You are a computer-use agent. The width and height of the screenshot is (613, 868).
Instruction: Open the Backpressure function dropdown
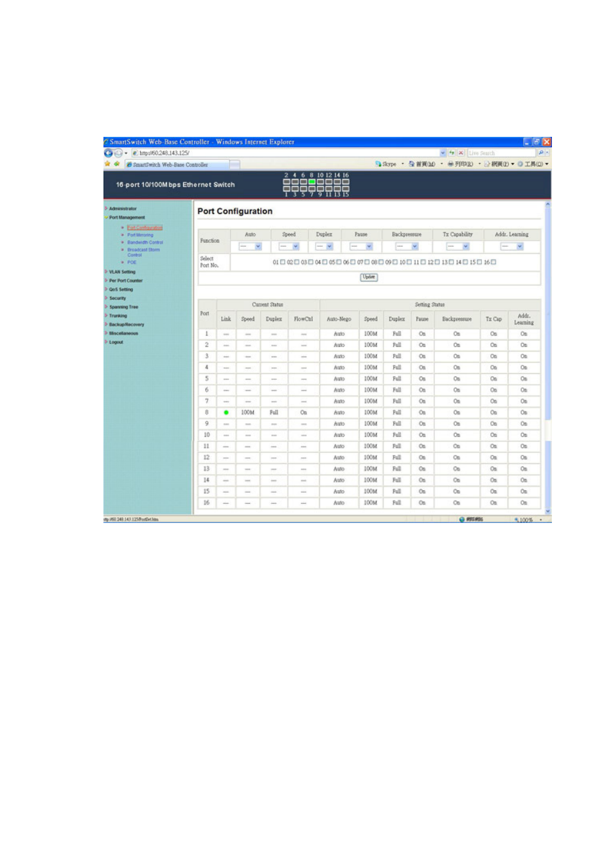pyautogui.click(x=407, y=247)
